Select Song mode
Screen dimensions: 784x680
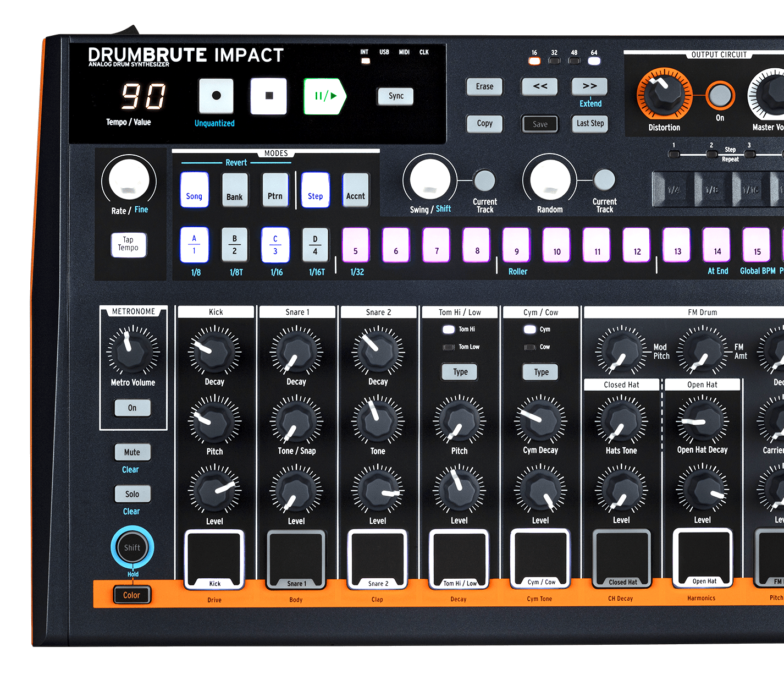[x=194, y=190]
